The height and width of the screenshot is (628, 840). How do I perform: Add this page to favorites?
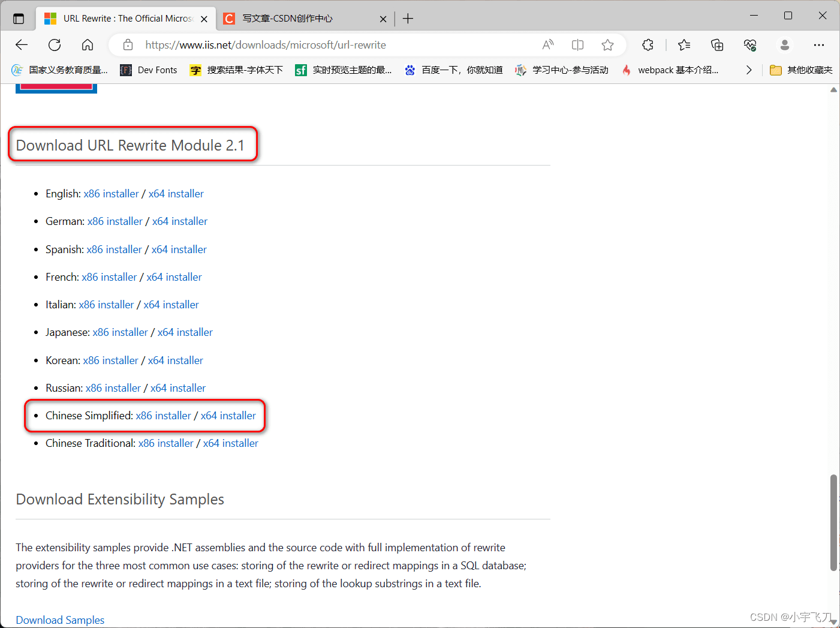[x=608, y=45]
